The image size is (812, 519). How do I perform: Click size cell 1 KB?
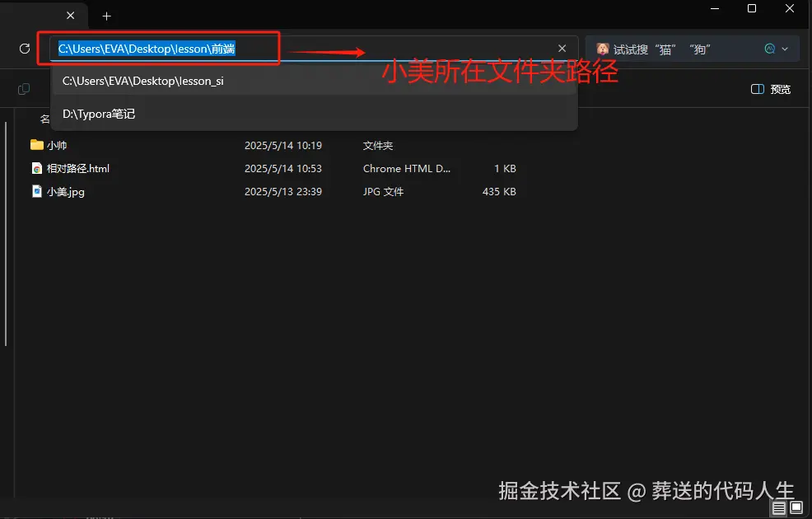coord(505,168)
